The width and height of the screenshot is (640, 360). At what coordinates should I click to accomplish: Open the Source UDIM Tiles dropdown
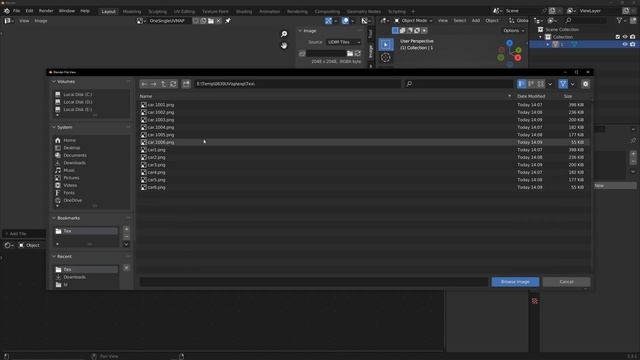(344, 42)
